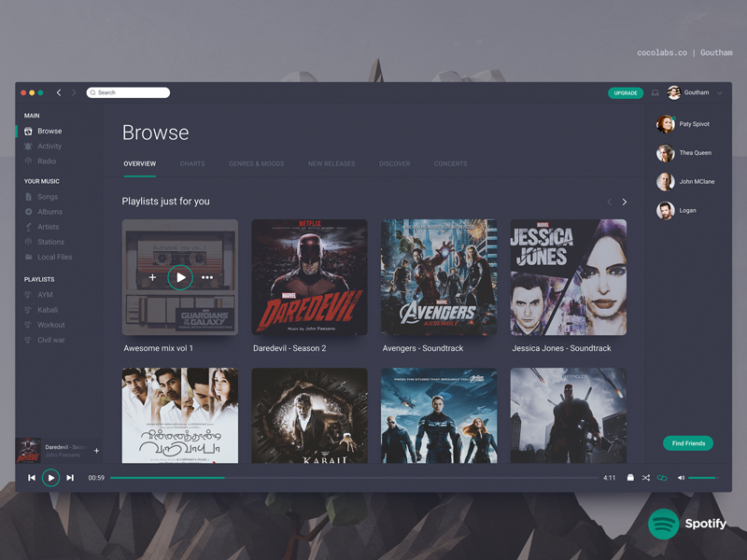Add the current Daredevil track to library
747x560 pixels.
coord(96,451)
